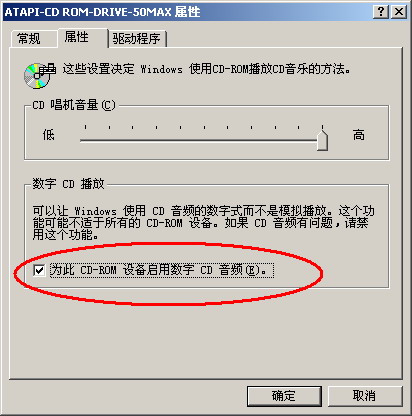Set volume at the first slider tick mark
This screenshot has width=412, height=416.
pyautogui.click(x=86, y=141)
